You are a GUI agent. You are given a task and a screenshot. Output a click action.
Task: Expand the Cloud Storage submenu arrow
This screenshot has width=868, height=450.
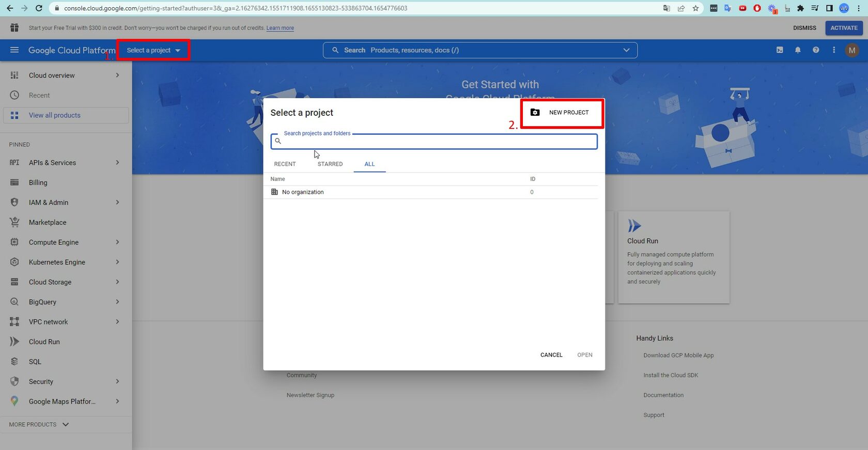118,282
